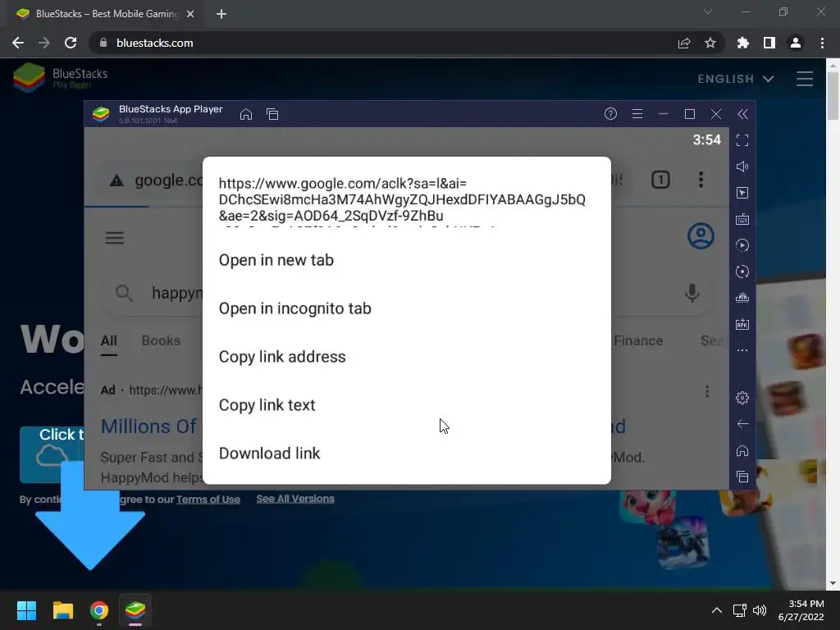
Task: Click the volume icon in BlueStacks sidebar
Action: tap(742, 167)
